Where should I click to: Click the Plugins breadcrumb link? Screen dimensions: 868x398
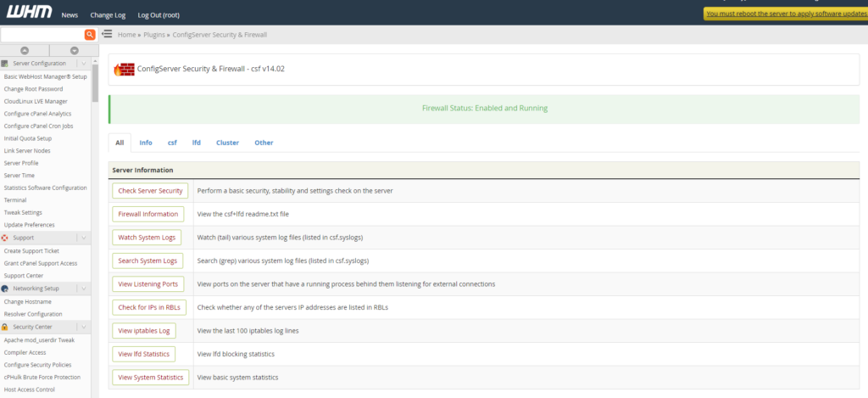[154, 35]
